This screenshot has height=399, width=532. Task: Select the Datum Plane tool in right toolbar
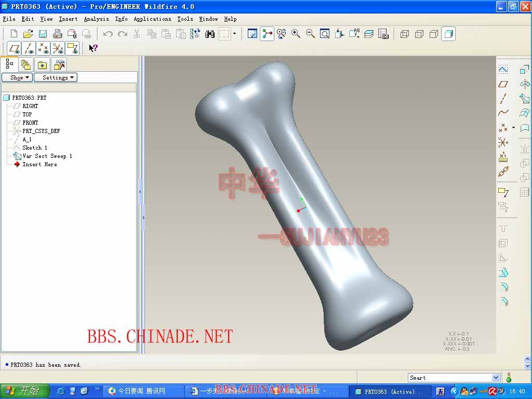pyautogui.click(x=503, y=84)
